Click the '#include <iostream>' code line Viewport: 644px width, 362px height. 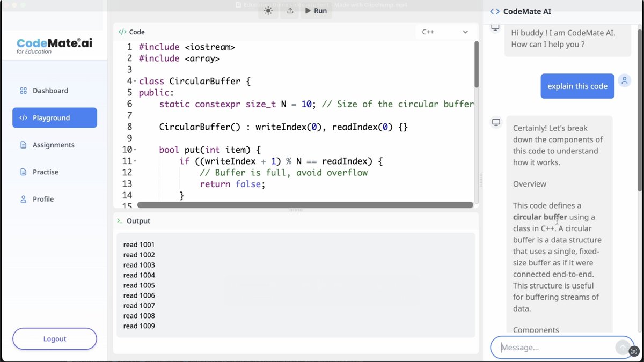coord(187,47)
